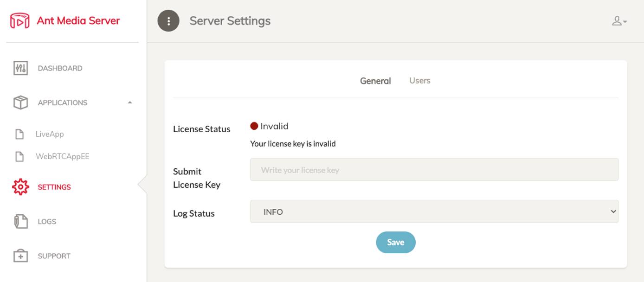Click the license key input field

(x=434, y=169)
